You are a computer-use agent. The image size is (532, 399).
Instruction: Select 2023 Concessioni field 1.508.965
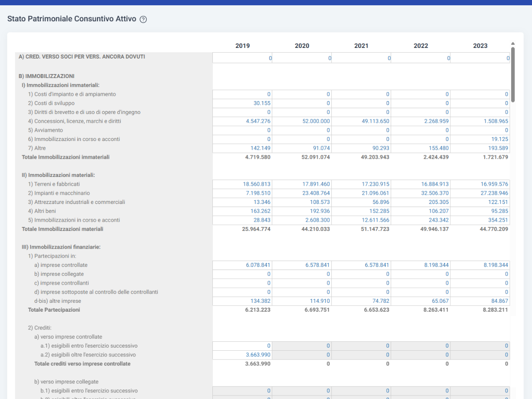click(480, 121)
